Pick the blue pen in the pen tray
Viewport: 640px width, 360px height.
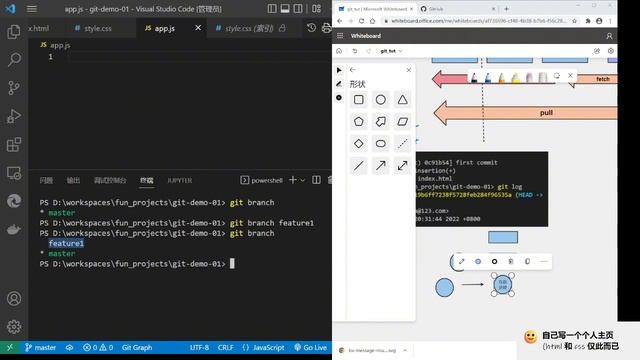click(x=488, y=77)
